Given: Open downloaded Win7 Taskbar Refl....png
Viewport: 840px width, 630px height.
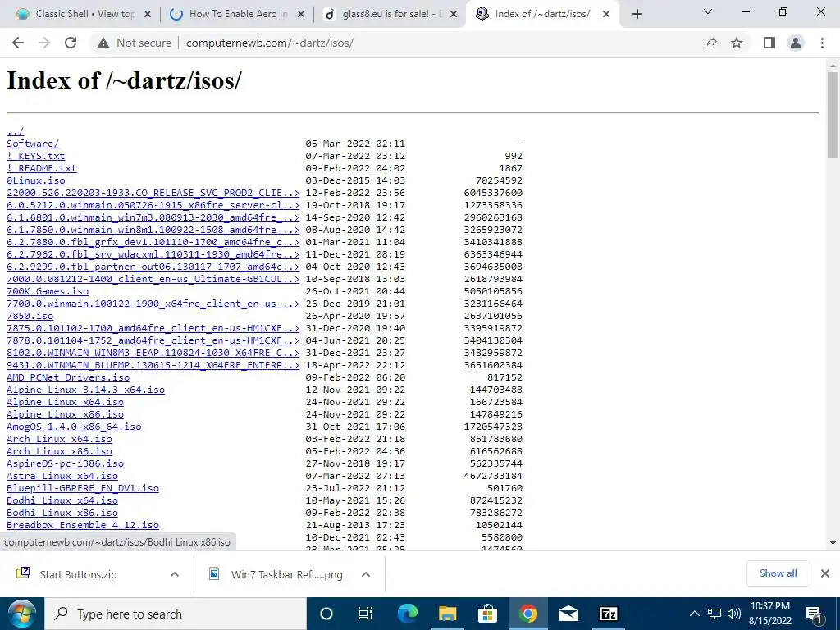Looking at the screenshot, I should pyautogui.click(x=286, y=574).
